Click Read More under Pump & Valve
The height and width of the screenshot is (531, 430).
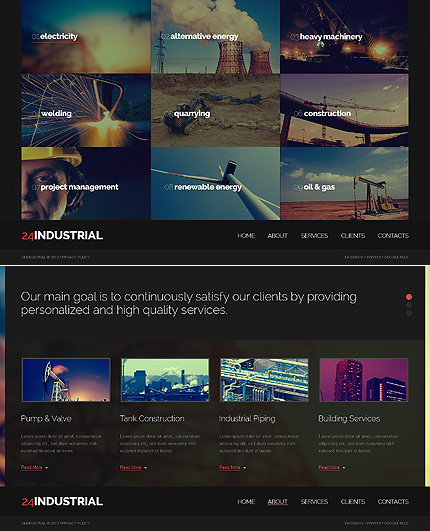[31, 467]
